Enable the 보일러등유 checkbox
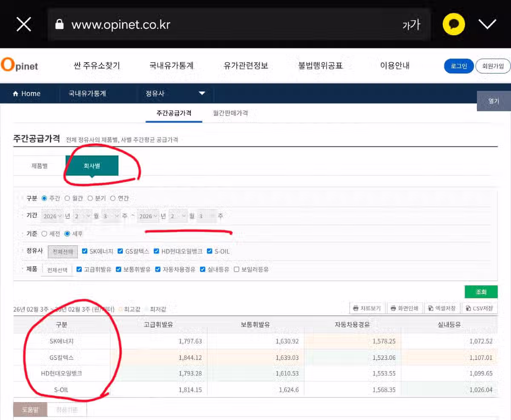Viewport: 511px width, 420px height. coord(236,269)
